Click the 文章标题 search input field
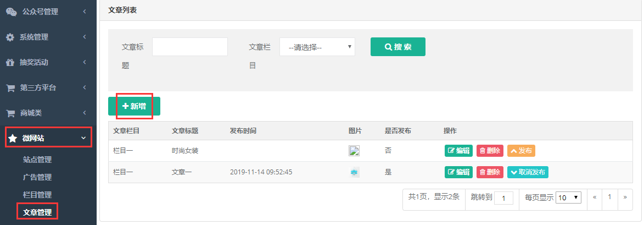 click(190, 47)
